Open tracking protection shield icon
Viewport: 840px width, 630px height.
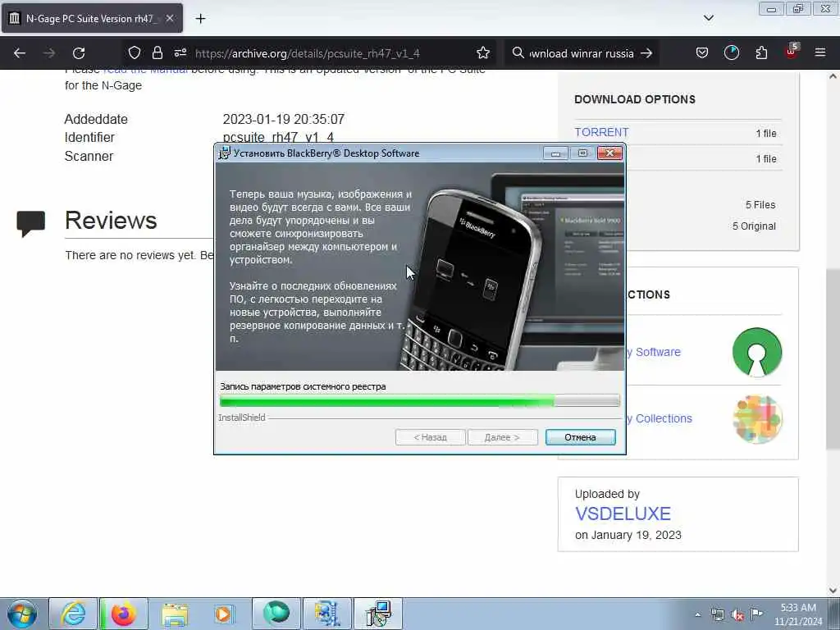[x=135, y=52]
